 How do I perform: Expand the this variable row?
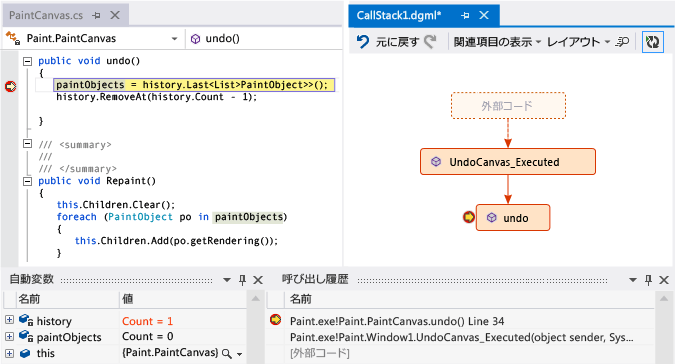pyautogui.click(x=9, y=353)
